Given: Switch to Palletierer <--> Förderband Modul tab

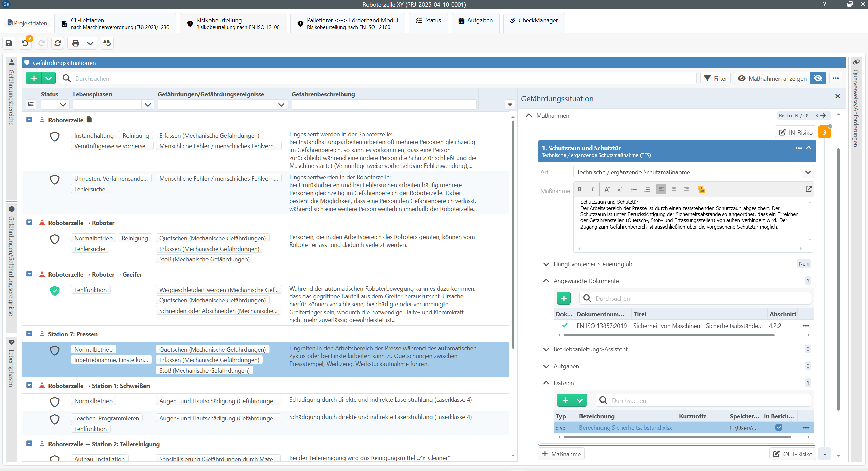Looking at the screenshot, I should pyautogui.click(x=348, y=23).
